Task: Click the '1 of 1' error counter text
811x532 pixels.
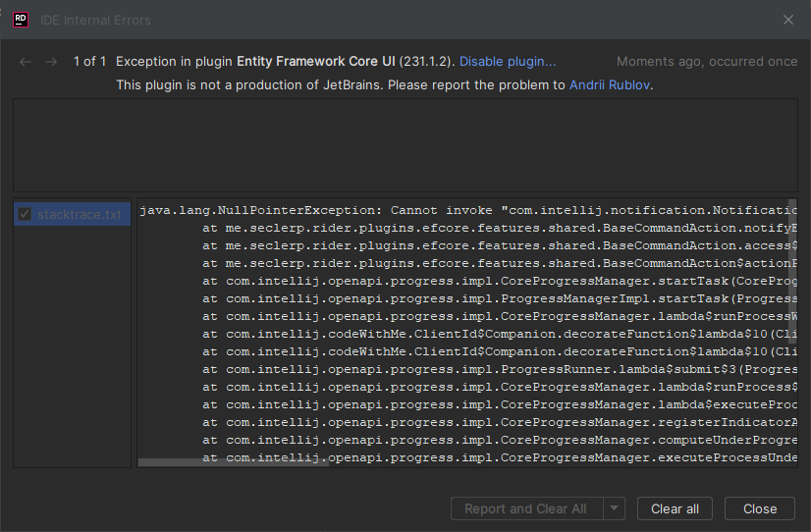Action: coord(89,62)
